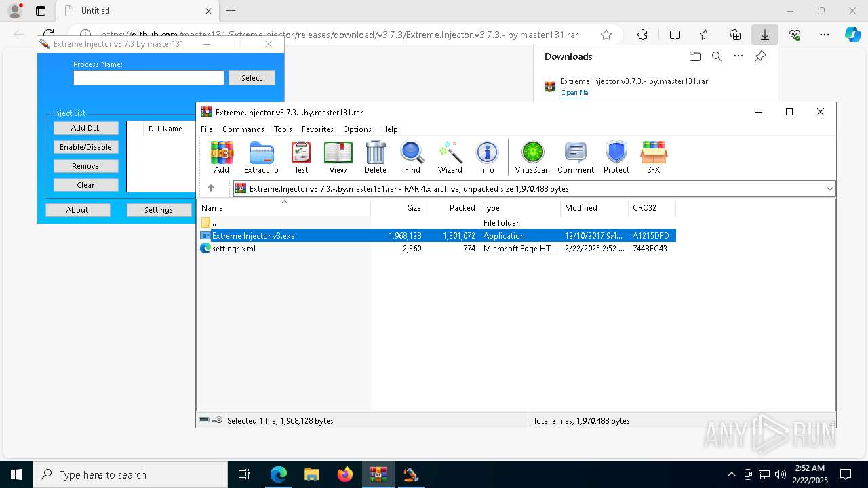
Task: Open Windows Start menu
Action: 16,474
